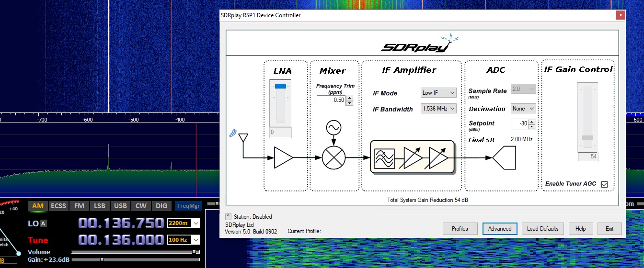Click the -500 spectrum scale marker
This screenshot has height=268, width=644.
(133, 120)
